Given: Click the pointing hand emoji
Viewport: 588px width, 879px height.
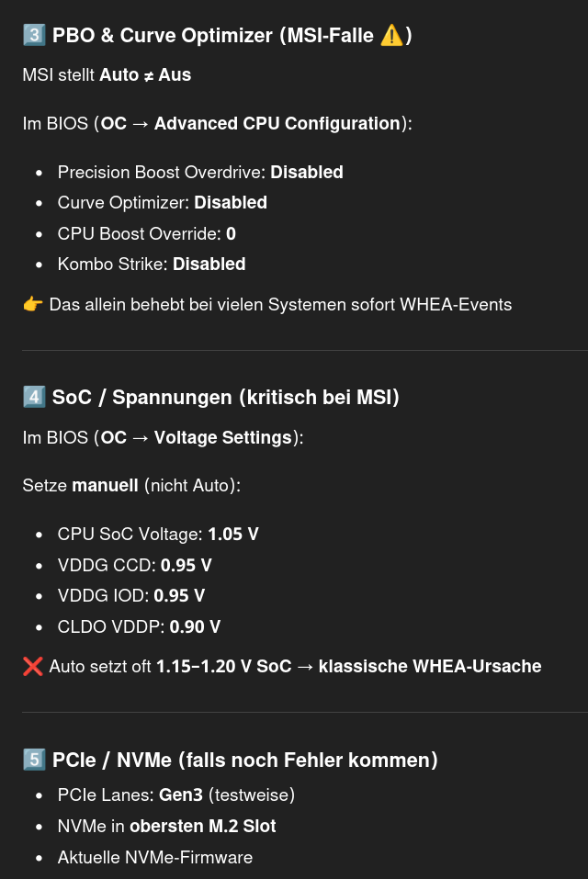Looking at the screenshot, I should tap(33, 304).
